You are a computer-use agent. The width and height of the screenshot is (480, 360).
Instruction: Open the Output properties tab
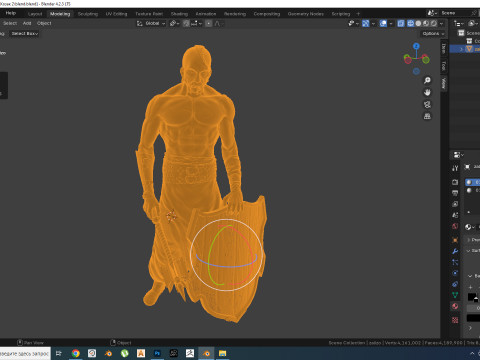455,193
